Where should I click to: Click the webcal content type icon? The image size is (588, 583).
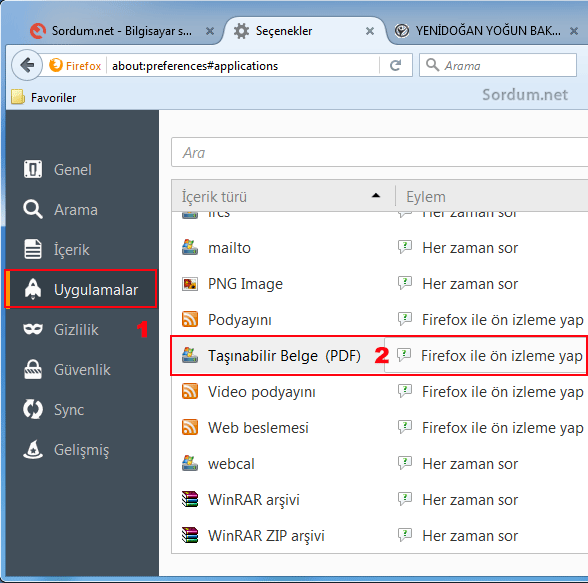(x=190, y=463)
